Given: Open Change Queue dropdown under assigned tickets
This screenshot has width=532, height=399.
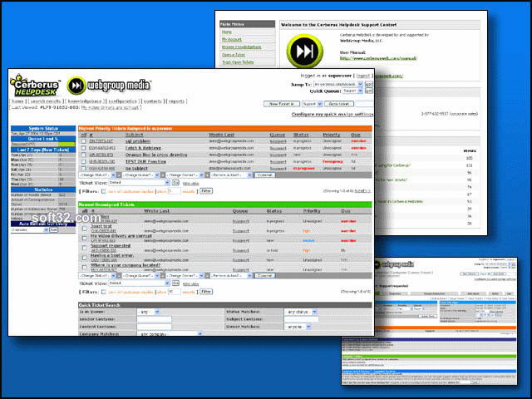Looking at the screenshot, I should click(x=140, y=175).
